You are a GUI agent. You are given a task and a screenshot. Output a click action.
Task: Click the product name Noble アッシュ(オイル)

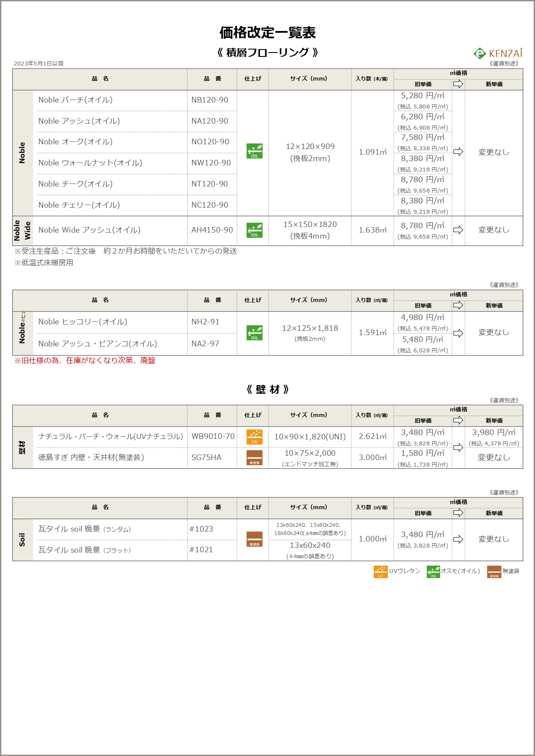(x=79, y=121)
